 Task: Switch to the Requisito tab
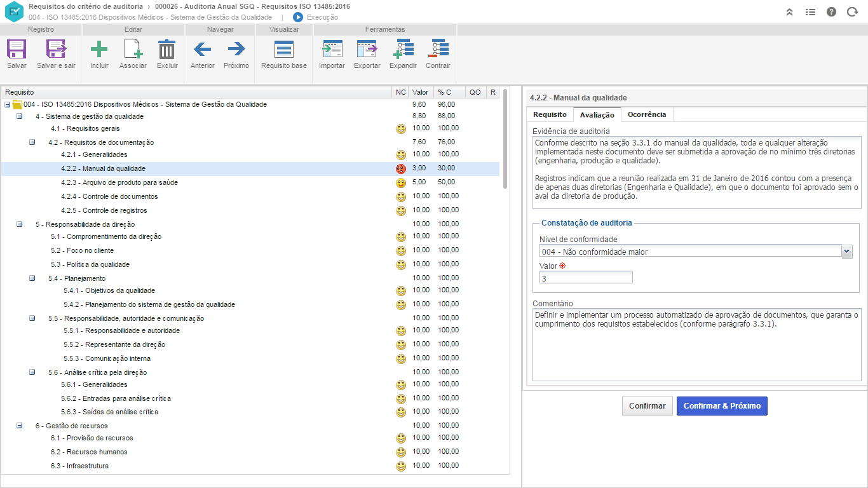[x=550, y=115]
